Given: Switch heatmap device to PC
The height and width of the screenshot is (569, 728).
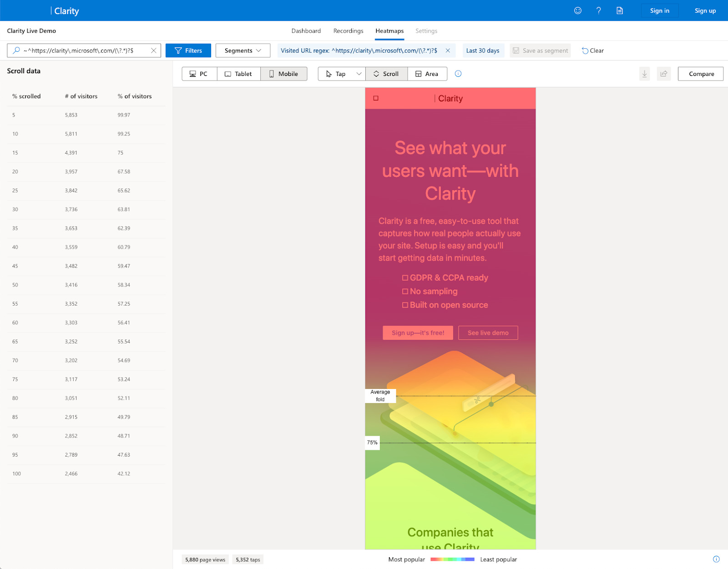Looking at the screenshot, I should click(199, 73).
